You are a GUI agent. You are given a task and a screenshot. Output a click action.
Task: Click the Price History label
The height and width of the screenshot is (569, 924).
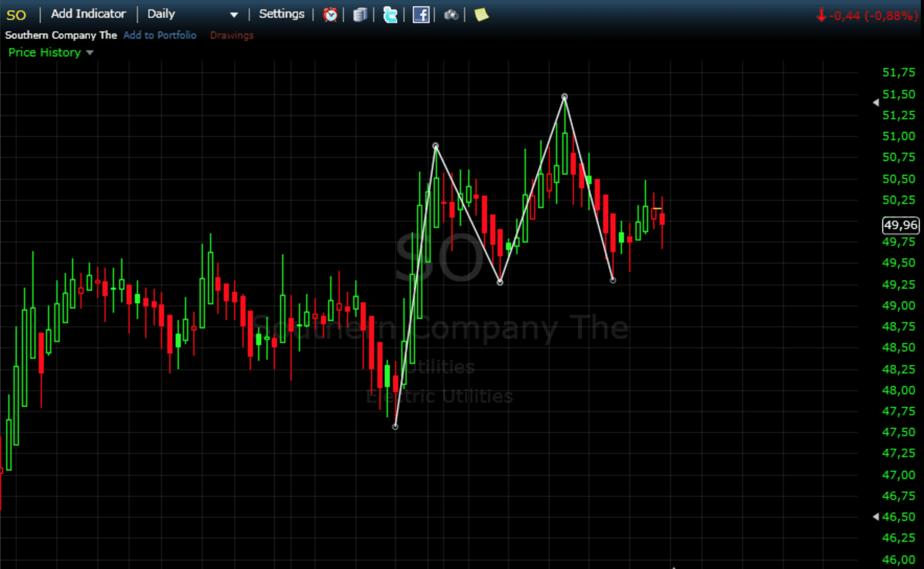[44, 52]
